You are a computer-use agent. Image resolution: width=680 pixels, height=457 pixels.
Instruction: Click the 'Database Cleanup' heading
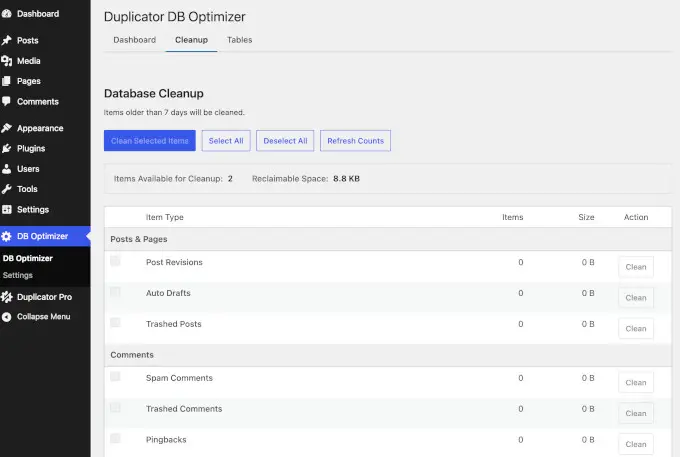[154, 94]
